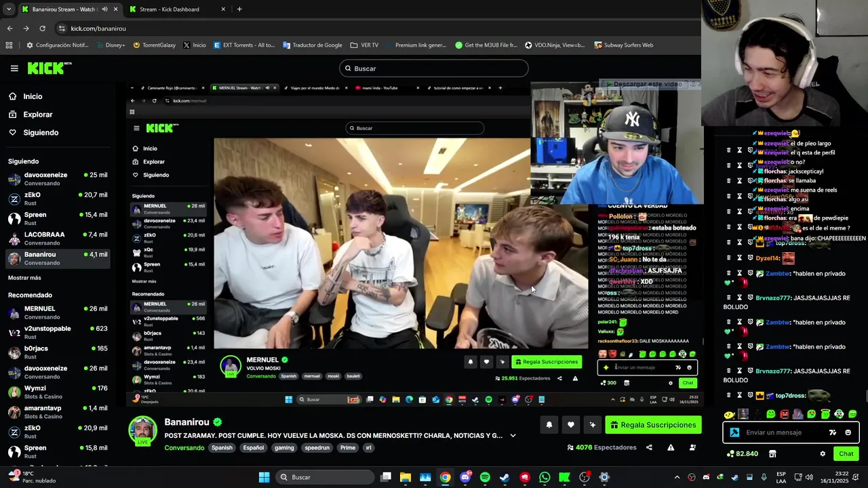Viewport: 868px width, 488px height.
Task: Open new browser tab with plus icon
Action: tap(239, 9)
